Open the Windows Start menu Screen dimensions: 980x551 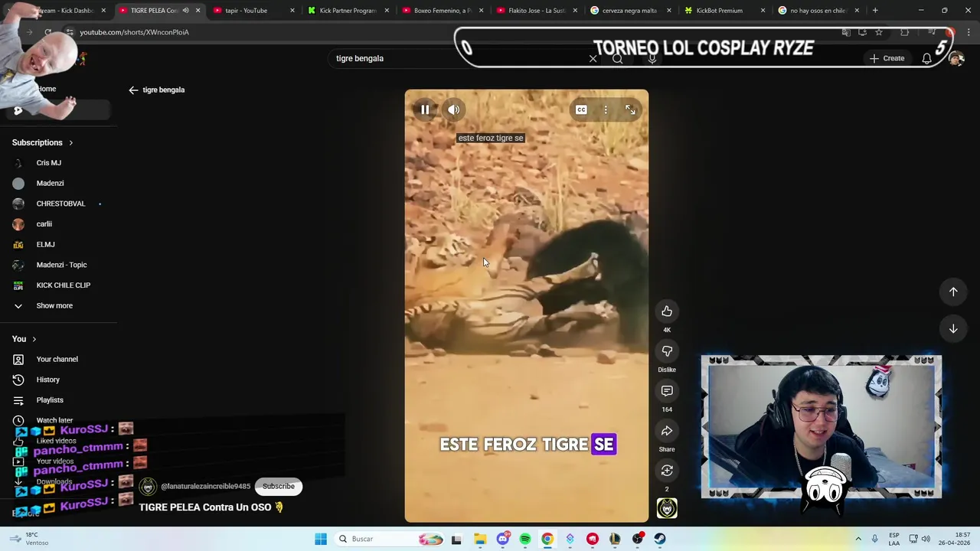pos(321,539)
